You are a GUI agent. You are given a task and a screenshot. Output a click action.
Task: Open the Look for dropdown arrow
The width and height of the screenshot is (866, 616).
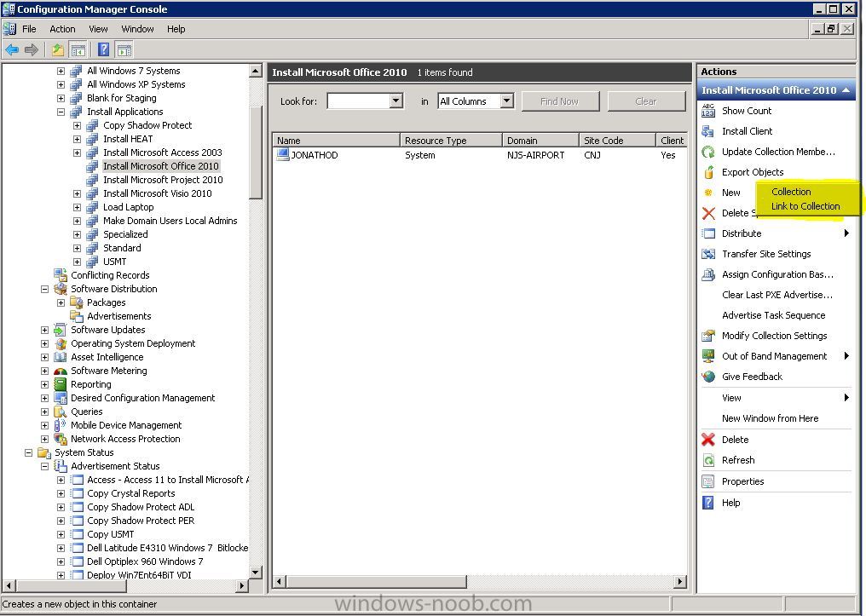(x=395, y=101)
